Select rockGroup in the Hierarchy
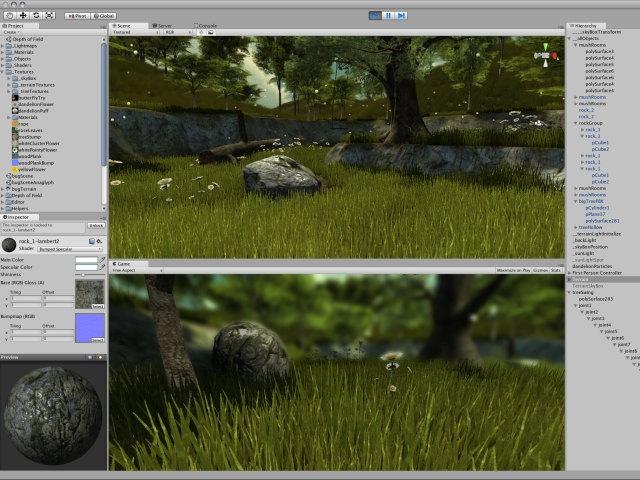This screenshot has width=640, height=480. [x=591, y=123]
